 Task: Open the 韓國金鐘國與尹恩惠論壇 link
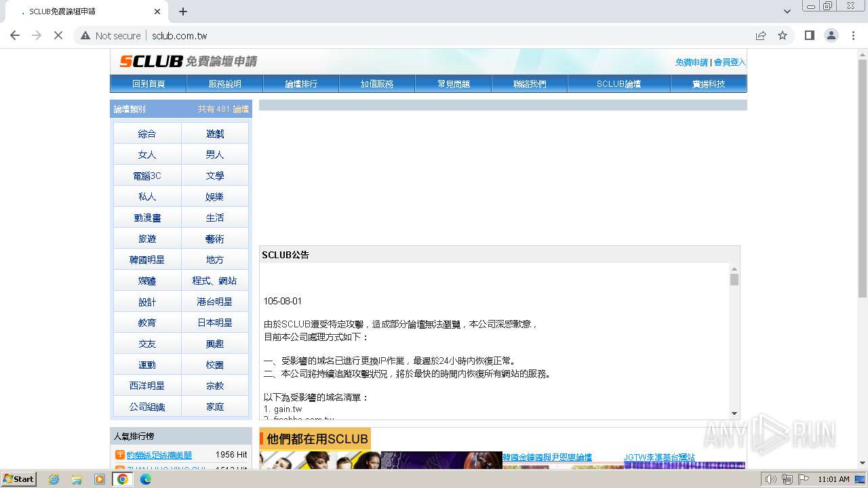(547, 457)
